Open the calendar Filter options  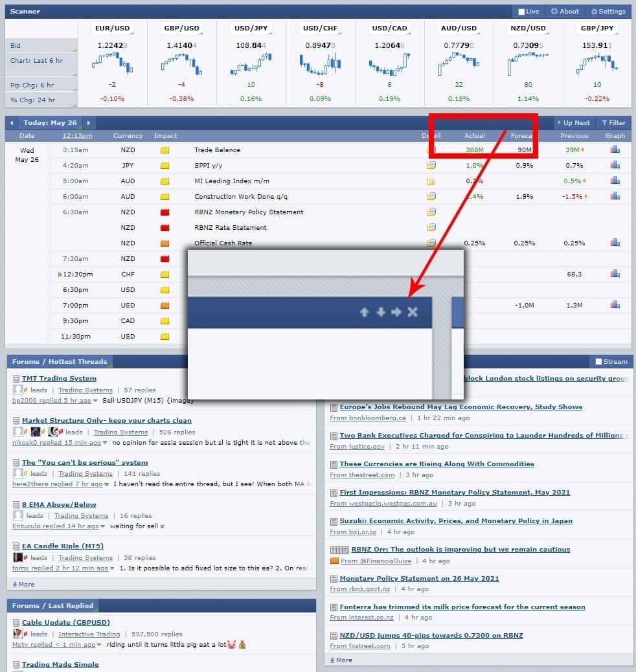[613, 123]
